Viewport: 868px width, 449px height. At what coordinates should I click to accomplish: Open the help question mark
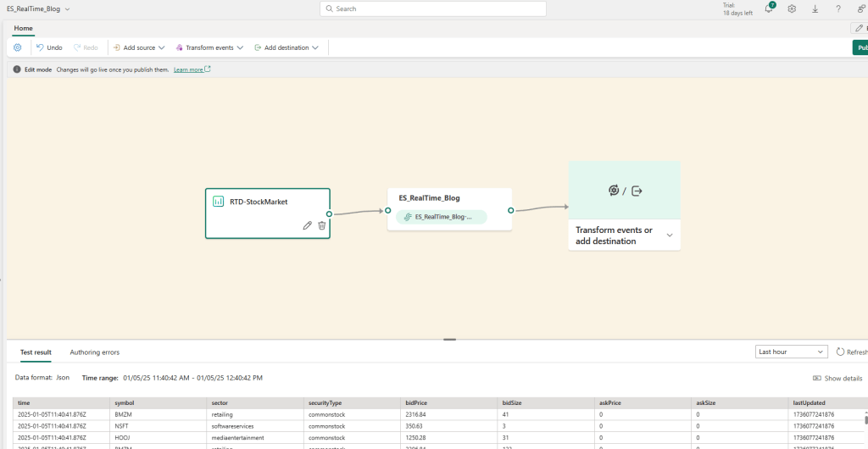point(837,8)
